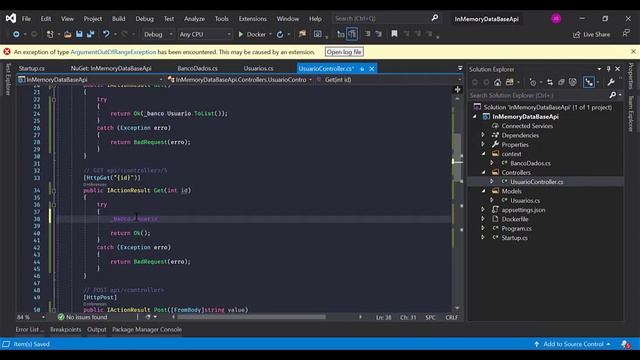The height and width of the screenshot is (360, 640).
Task: Click the Solution Explorer search magnifier icon
Action: click(x=613, y=95)
